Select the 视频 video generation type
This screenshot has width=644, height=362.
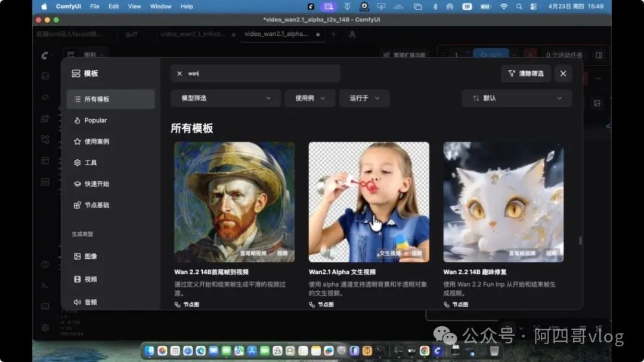(x=110, y=279)
